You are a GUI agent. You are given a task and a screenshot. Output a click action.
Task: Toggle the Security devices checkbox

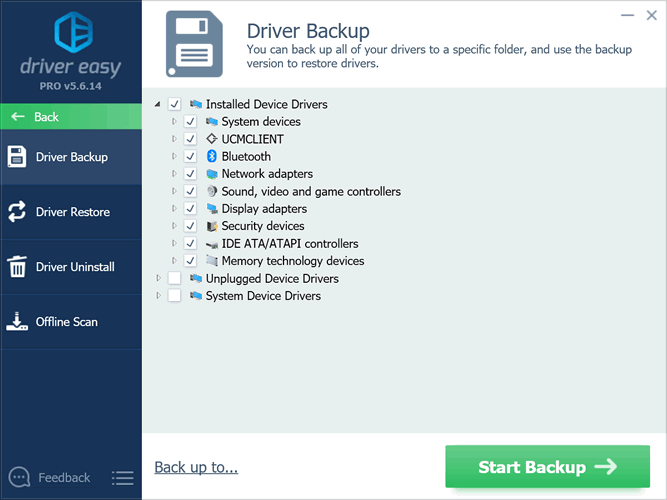[190, 226]
